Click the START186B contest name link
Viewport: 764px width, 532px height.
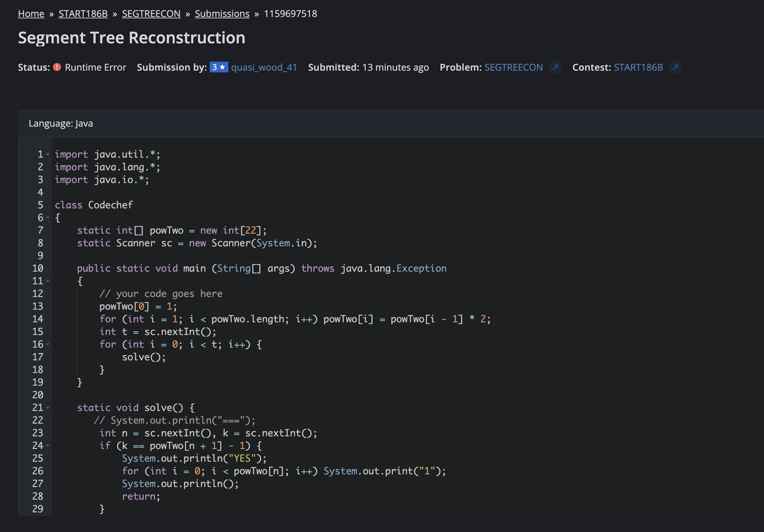click(x=638, y=67)
